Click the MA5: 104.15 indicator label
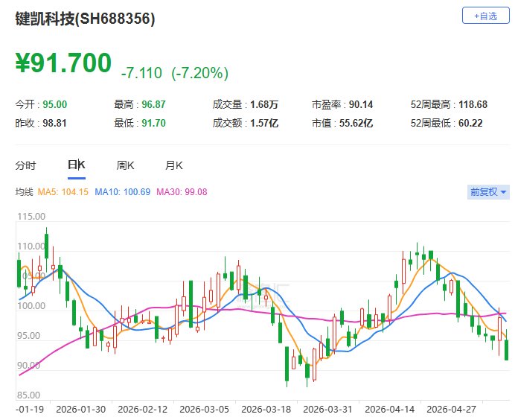515x420 pixels. point(63,192)
